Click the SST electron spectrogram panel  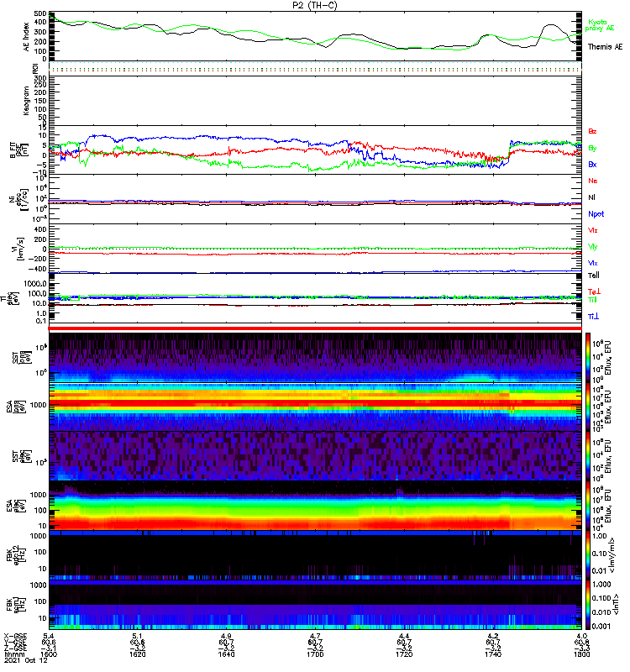[315, 456]
